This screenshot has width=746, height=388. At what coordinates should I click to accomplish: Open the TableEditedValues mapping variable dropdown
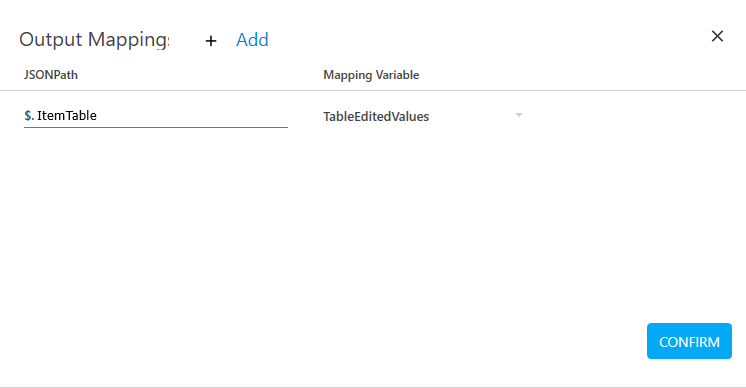pos(423,116)
